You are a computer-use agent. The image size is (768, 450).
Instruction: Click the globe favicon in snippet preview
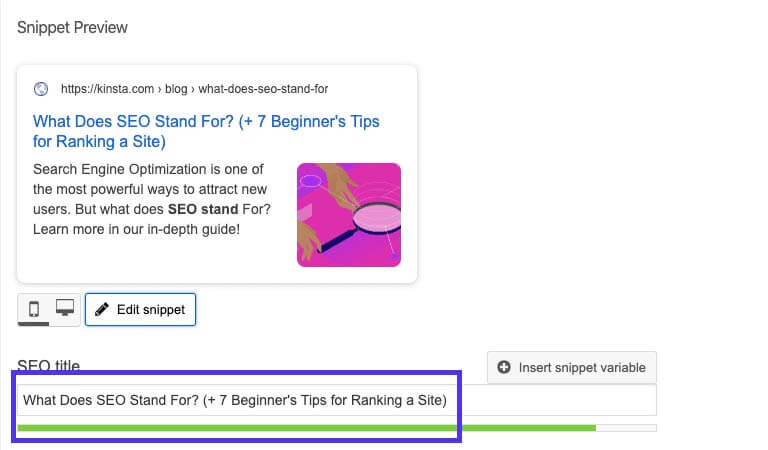(x=41, y=89)
